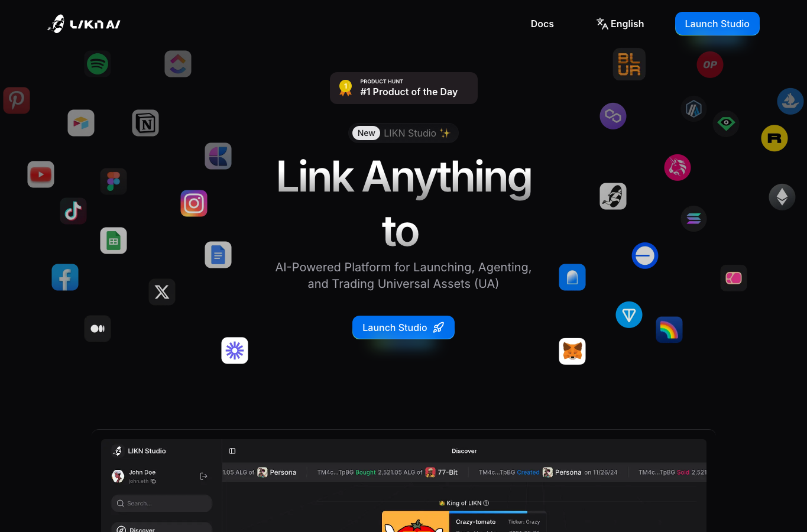Click the Pinterest icon

click(17, 100)
